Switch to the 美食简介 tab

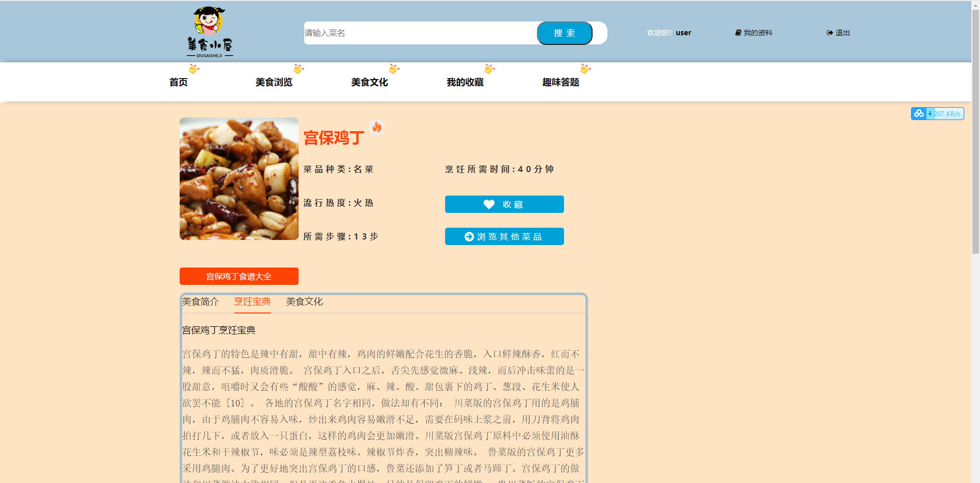click(x=201, y=301)
